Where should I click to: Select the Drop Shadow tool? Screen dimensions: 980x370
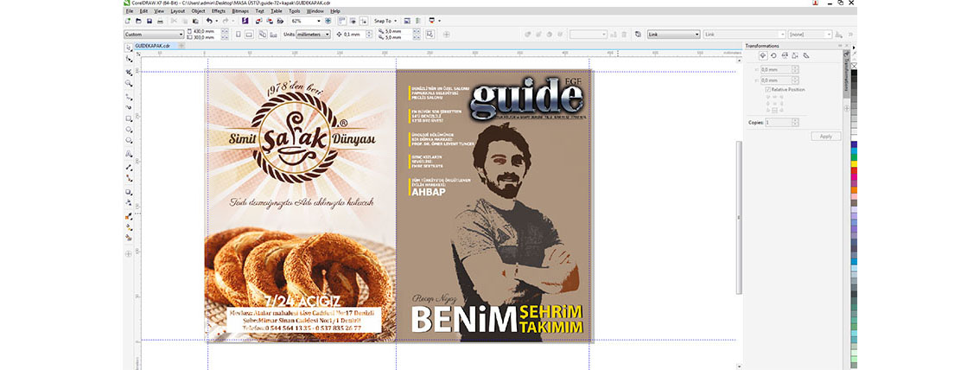pos(129,192)
